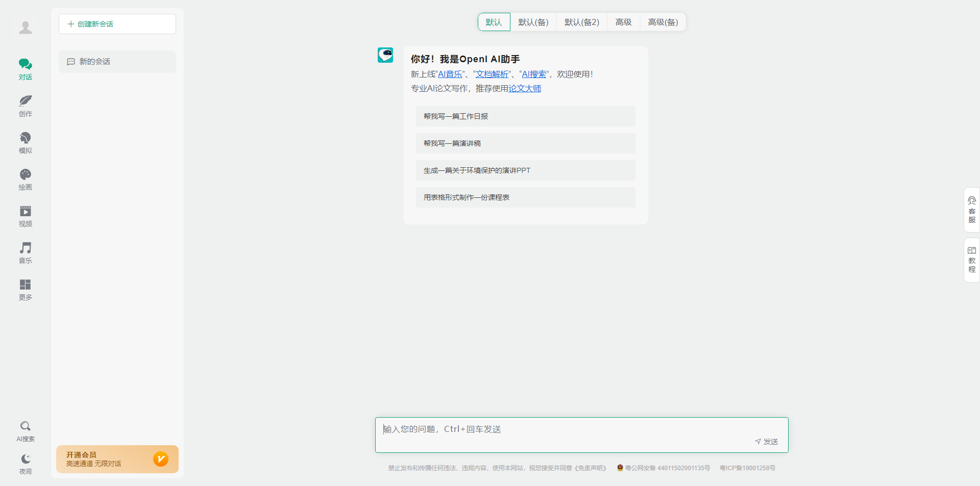
Task: Choose the 用表格形式制作一份课程表 suggestion
Action: [x=526, y=197]
